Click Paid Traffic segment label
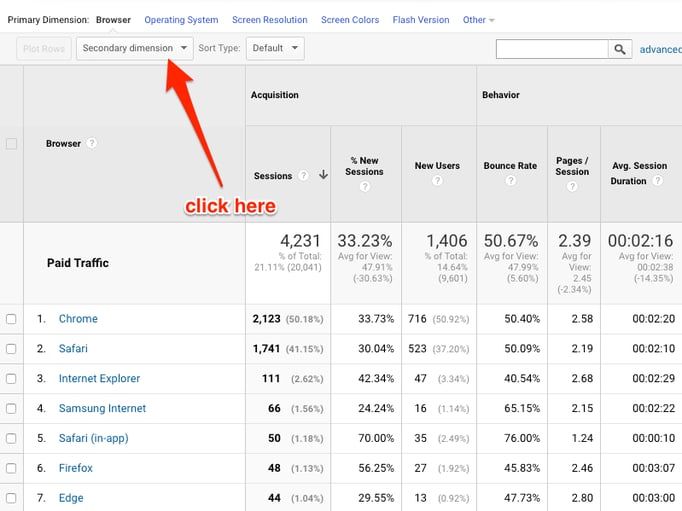Image resolution: width=682 pixels, height=511 pixels. point(78,263)
